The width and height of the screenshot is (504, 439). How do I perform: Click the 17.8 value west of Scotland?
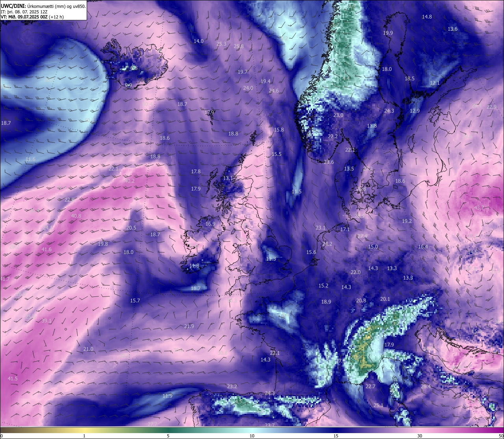click(196, 172)
